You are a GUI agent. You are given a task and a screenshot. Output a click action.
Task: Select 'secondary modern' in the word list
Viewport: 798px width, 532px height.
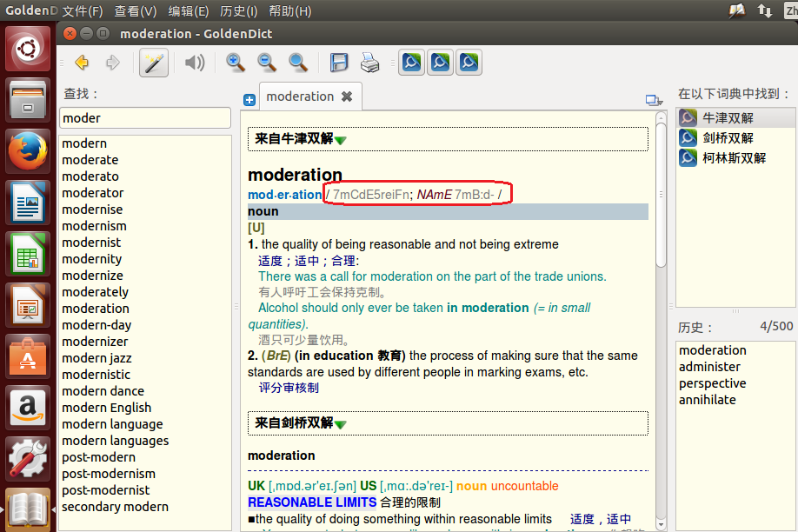[115, 507]
